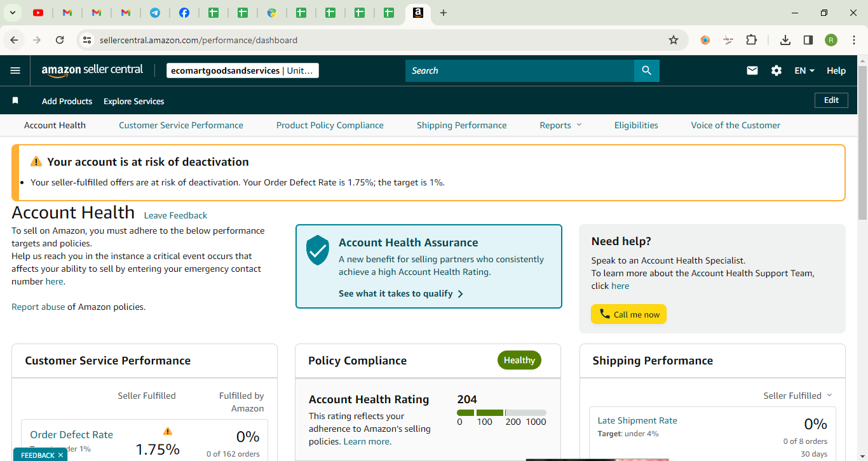
Task: Toggle the browser side panel icon
Action: (x=808, y=40)
